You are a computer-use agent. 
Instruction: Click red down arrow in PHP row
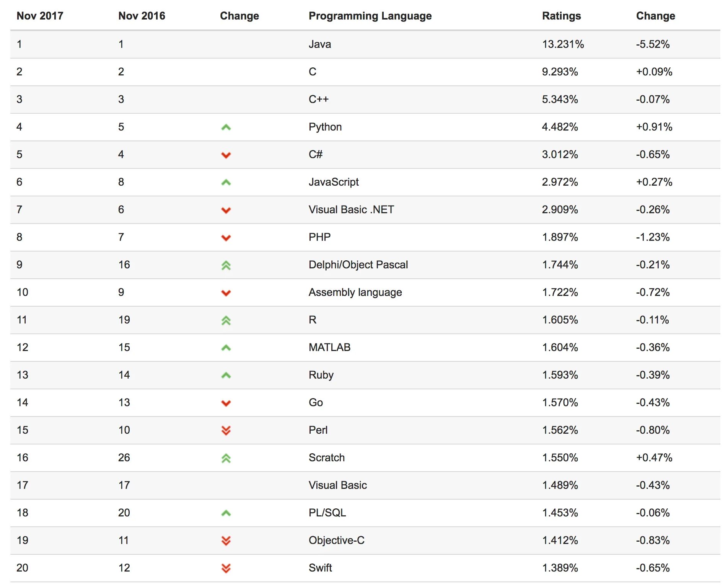[226, 238]
